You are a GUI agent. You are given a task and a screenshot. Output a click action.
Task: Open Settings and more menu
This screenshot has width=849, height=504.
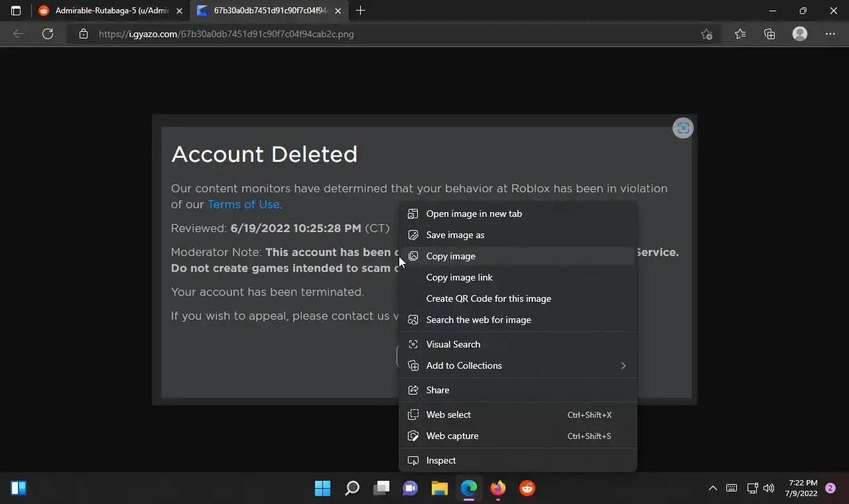pyautogui.click(x=830, y=34)
